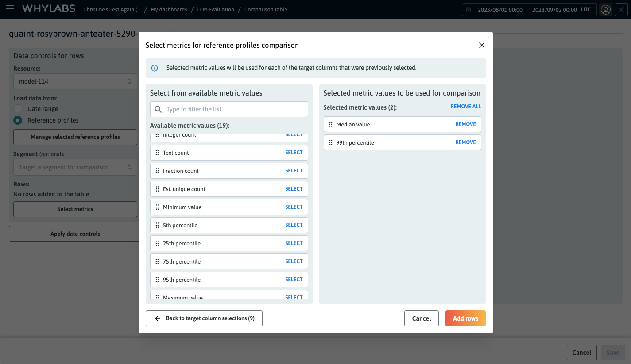Click the drag handle beside Median value

(330, 124)
